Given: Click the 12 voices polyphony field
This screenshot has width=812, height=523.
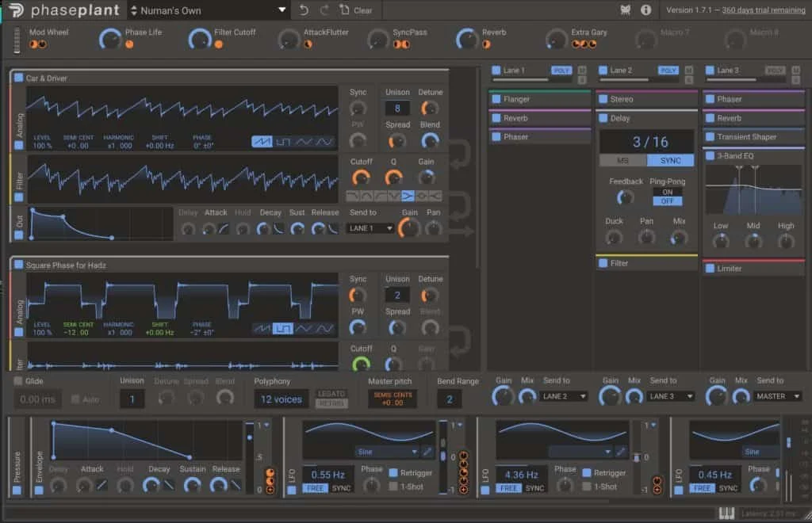Looking at the screenshot, I should [282, 399].
